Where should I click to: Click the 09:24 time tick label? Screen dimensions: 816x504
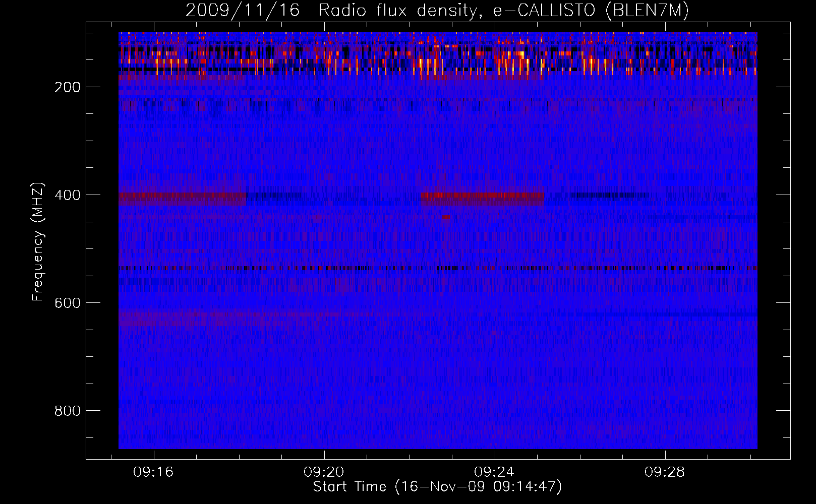pos(494,472)
